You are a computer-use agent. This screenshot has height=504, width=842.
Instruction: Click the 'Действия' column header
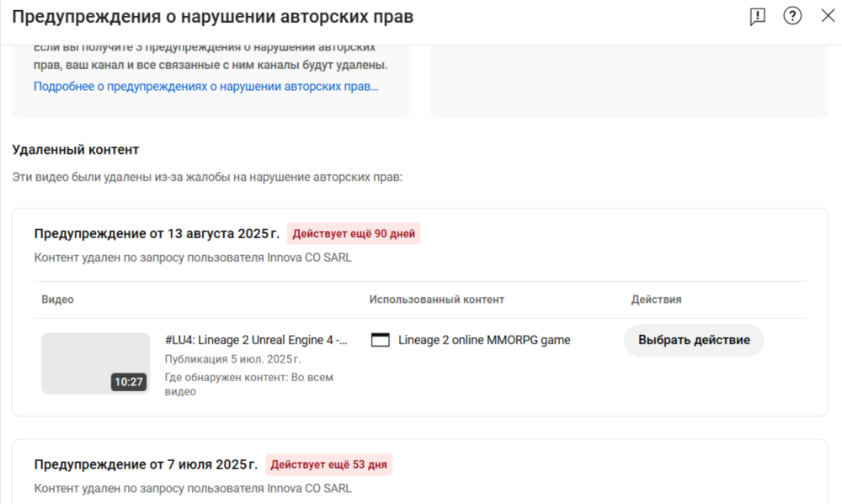coord(656,300)
